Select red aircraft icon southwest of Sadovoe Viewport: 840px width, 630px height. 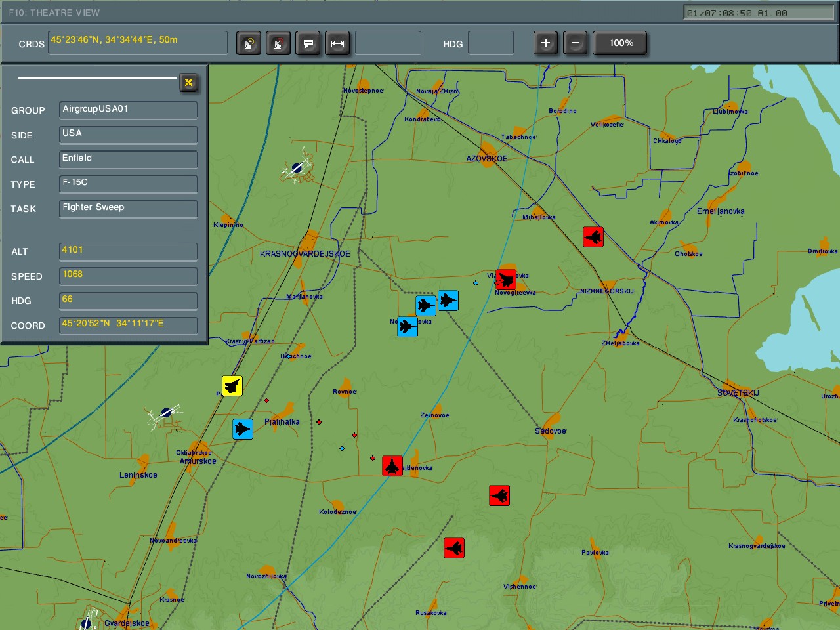[x=499, y=495]
